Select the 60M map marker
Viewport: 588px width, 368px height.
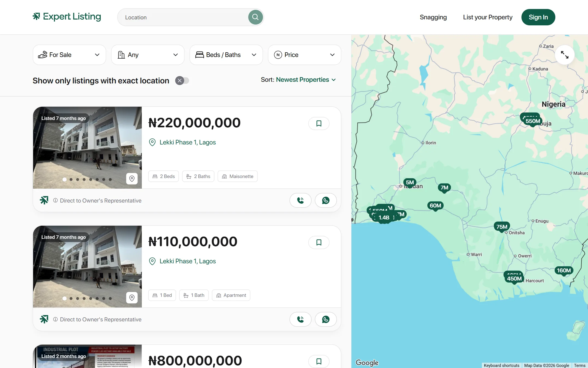435,206
